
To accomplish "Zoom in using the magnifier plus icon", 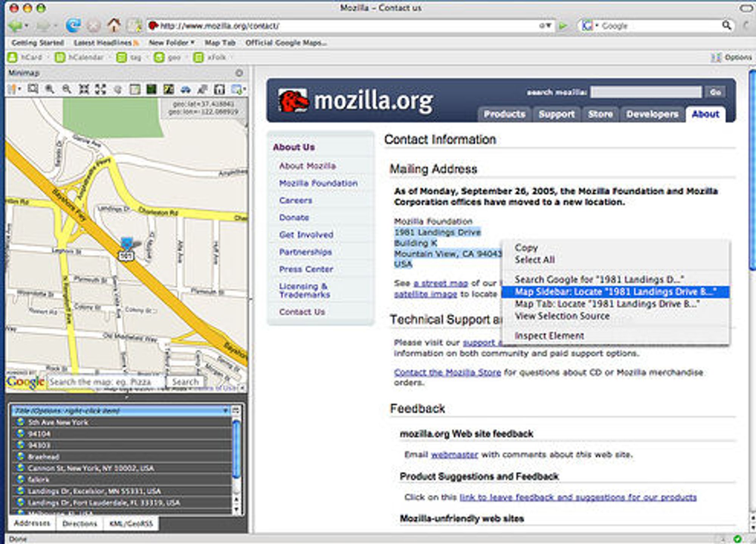I will (x=50, y=89).
